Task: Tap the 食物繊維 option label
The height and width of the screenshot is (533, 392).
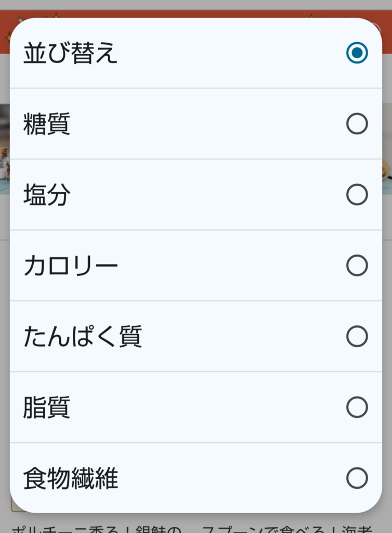Action: 71,478
